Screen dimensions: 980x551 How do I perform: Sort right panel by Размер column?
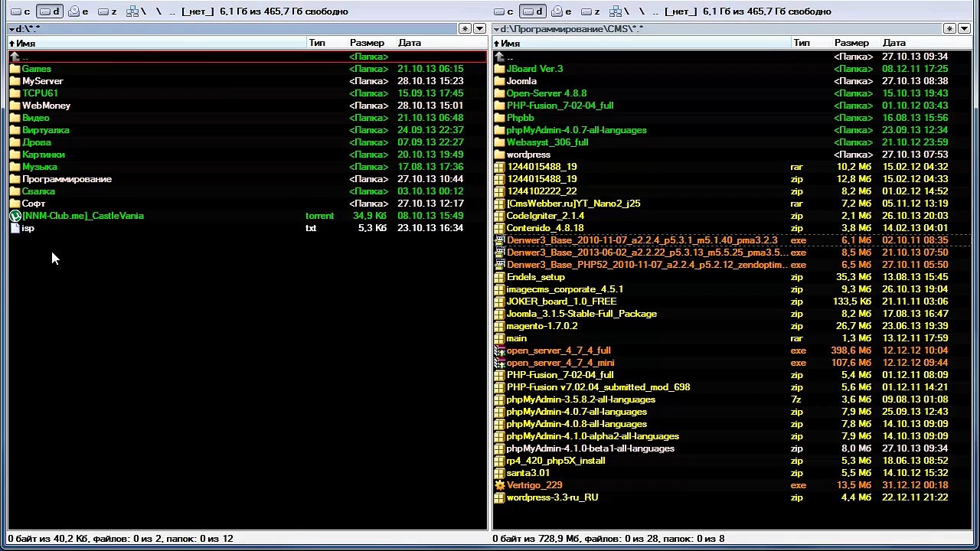pyautogui.click(x=855, y=43)
